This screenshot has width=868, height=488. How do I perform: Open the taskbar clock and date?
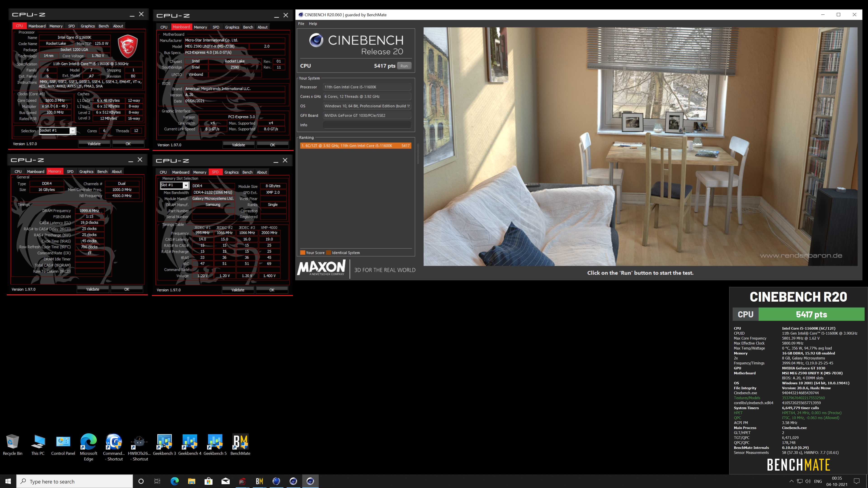[837, 481]
